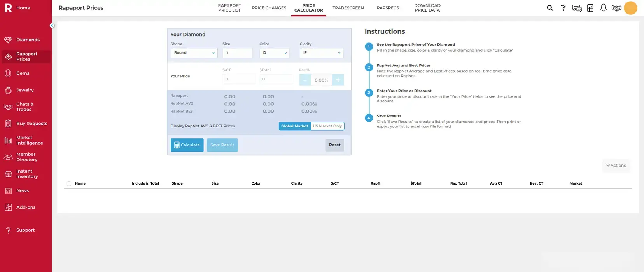Image resolution: width=644 pixels, height=272 pixels.
Task: Sort by the Name column header
Action: 80,184
